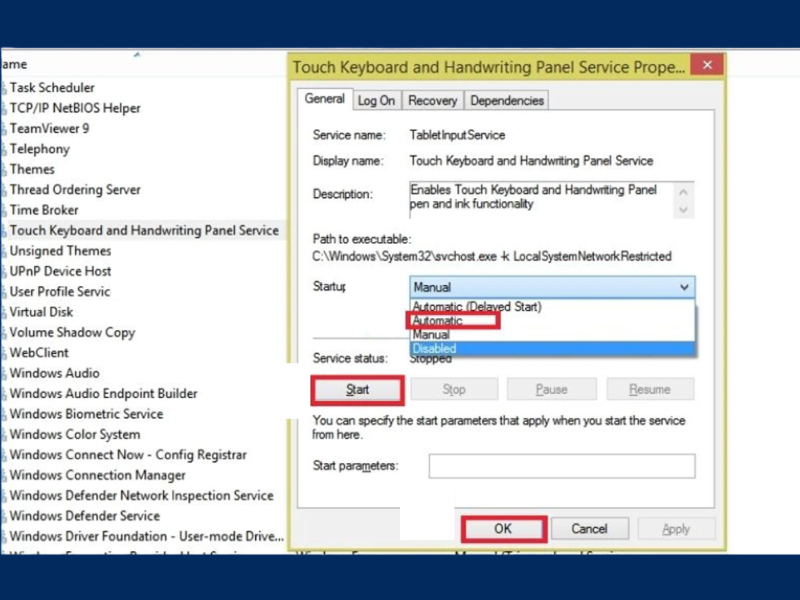800x600 pixels.
Task: Select the General tab
Action: tap(325, 99)
